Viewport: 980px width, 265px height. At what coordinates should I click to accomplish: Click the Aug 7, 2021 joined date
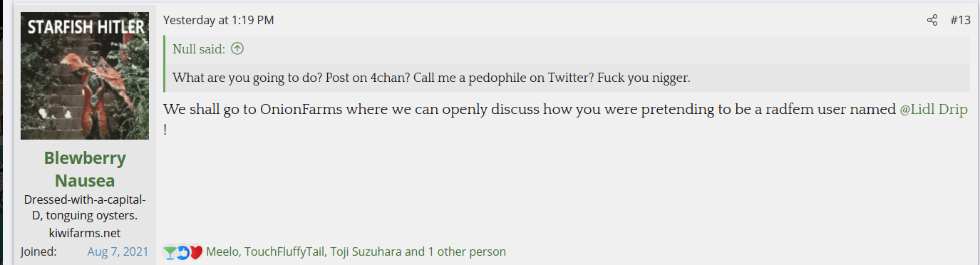tap(118, 251)
